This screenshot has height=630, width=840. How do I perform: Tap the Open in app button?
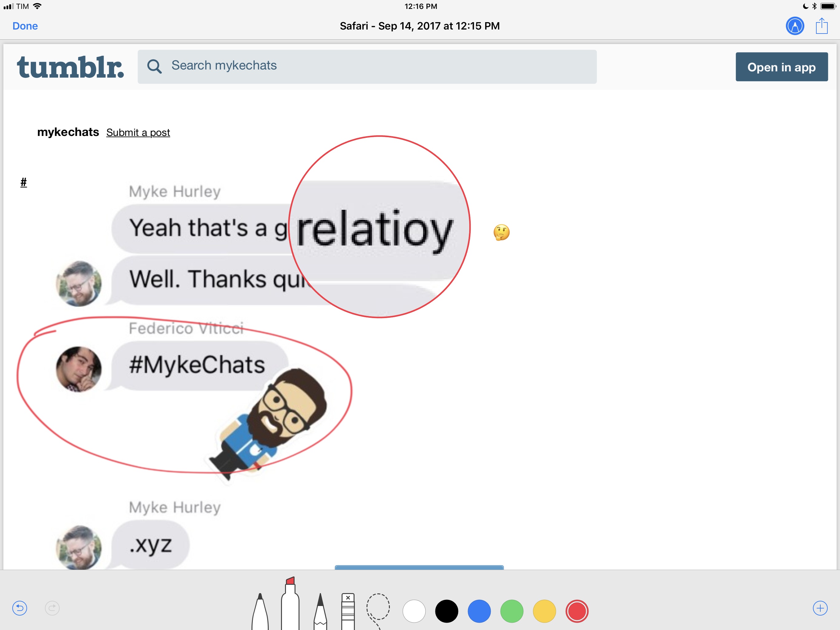coord(782,67)
